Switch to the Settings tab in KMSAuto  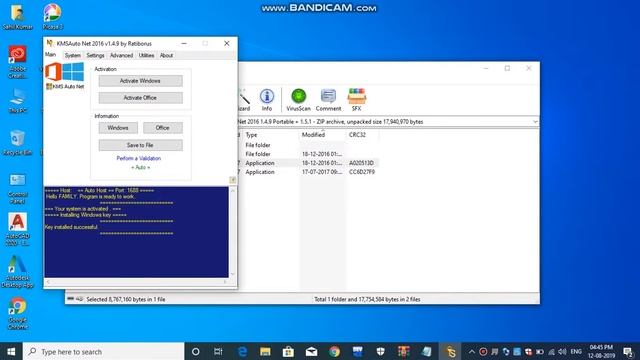[x=95, y=55]
